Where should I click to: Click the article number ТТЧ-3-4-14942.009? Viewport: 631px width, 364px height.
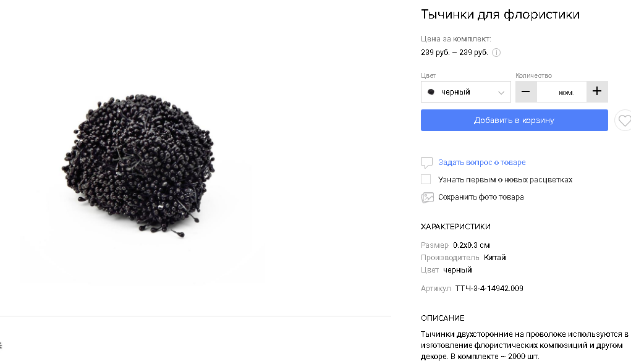coord(489,289)
